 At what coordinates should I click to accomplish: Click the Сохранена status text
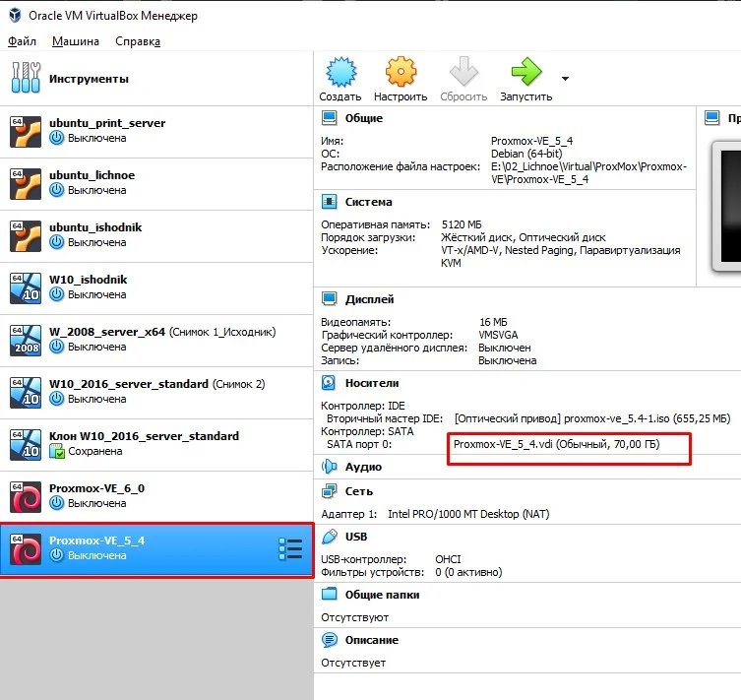click(x=95, y=451)
